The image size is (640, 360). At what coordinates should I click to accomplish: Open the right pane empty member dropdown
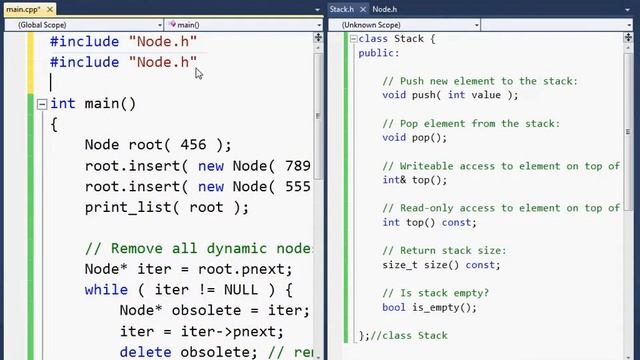557,25
